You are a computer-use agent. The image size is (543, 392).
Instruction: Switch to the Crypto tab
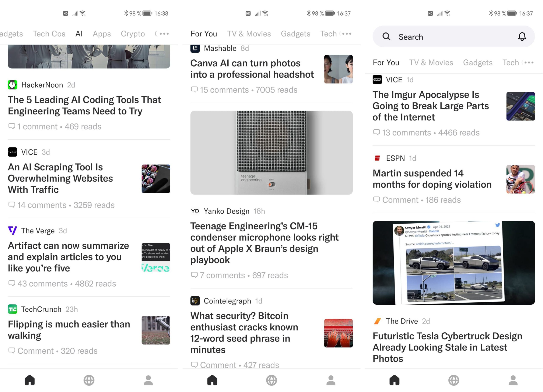click(133, 34)
